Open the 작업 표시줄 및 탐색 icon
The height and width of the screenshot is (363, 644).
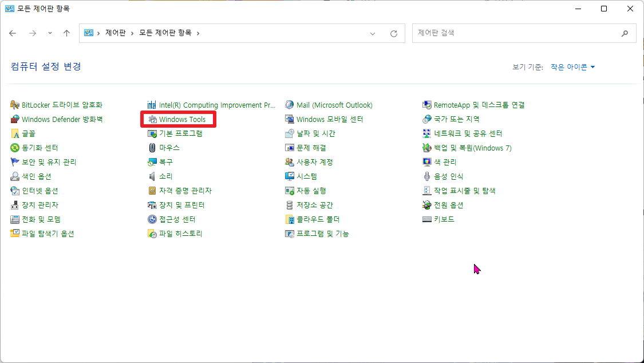427,191
